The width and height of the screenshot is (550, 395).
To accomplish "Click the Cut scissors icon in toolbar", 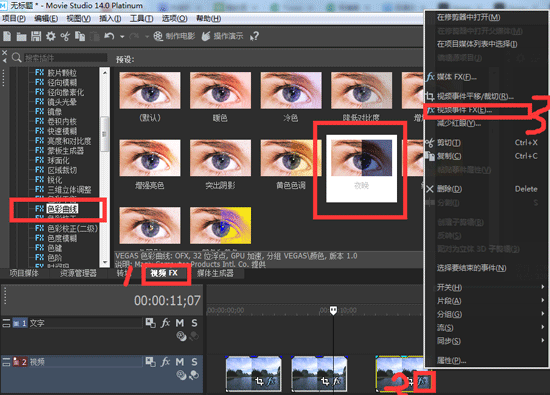I will [65, 36].
